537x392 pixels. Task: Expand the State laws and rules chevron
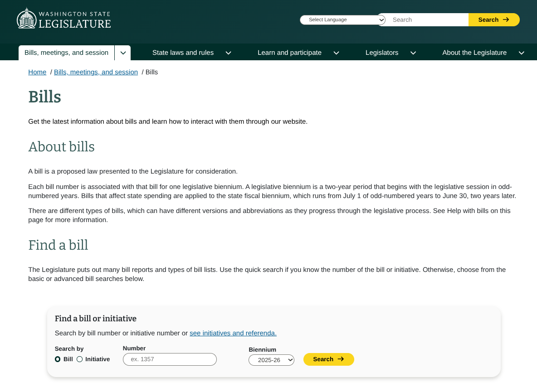[x=229, y=53]
